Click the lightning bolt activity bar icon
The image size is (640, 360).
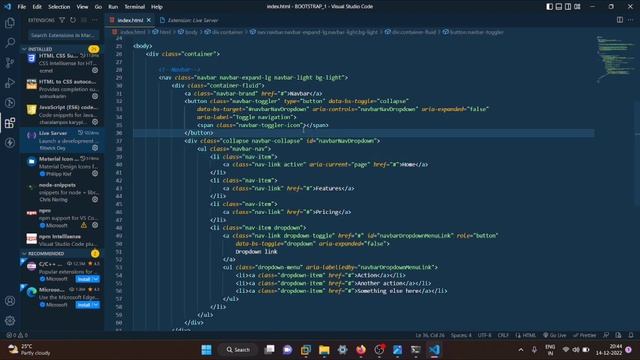click(10, 142)
